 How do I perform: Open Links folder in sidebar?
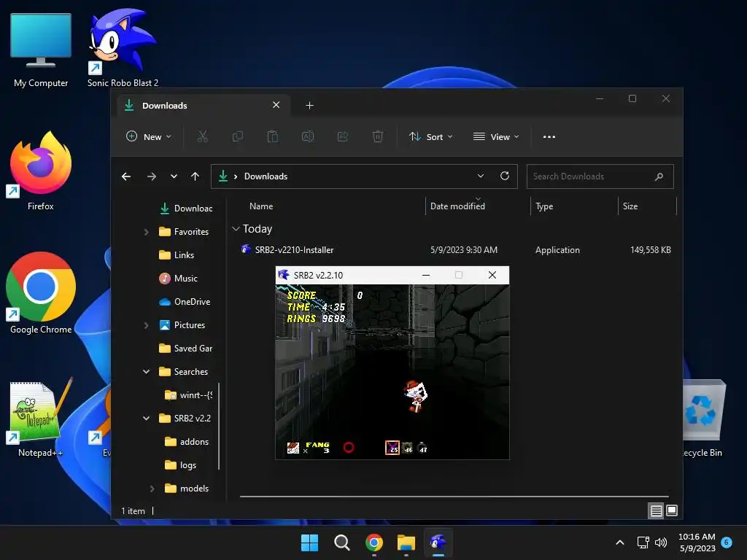tap(177, 255)
